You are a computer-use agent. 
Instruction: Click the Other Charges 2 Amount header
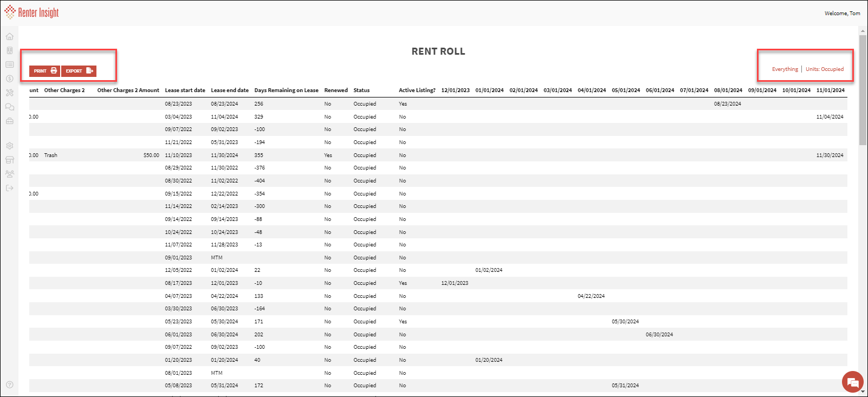tap(128, 90)
